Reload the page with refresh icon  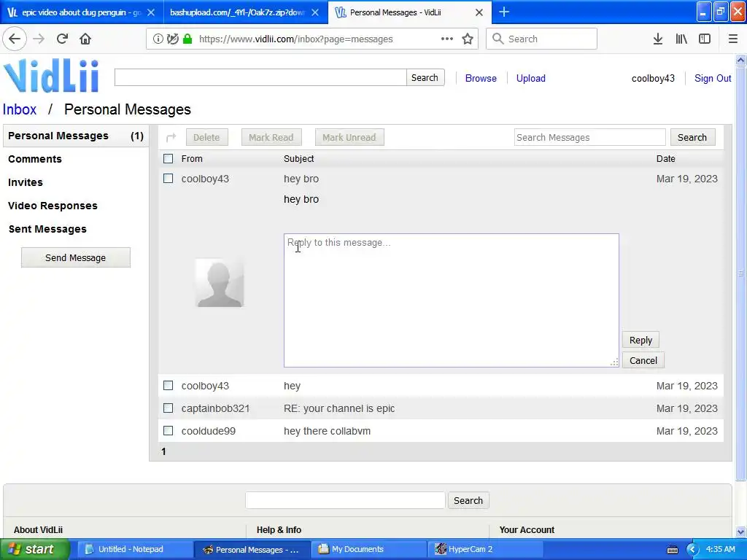(x=62, y=39)
